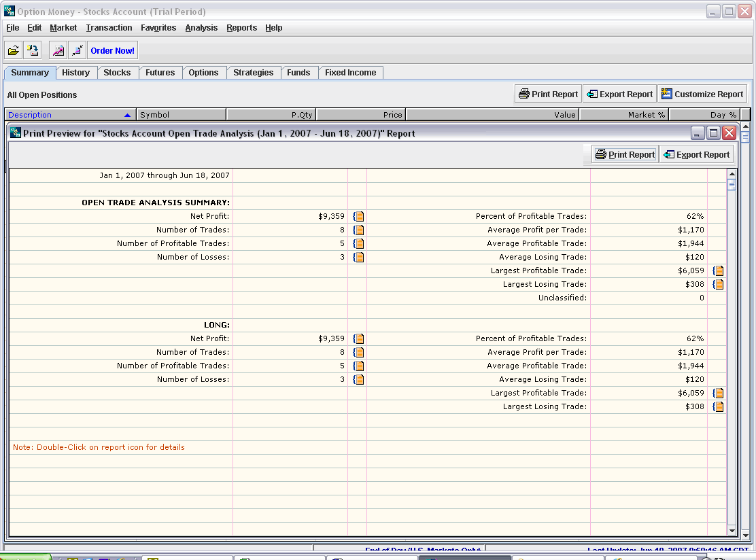Open the report detail icon beside Net Profit
The height and width of the screenshot is (560, 756).
(358, 215)
